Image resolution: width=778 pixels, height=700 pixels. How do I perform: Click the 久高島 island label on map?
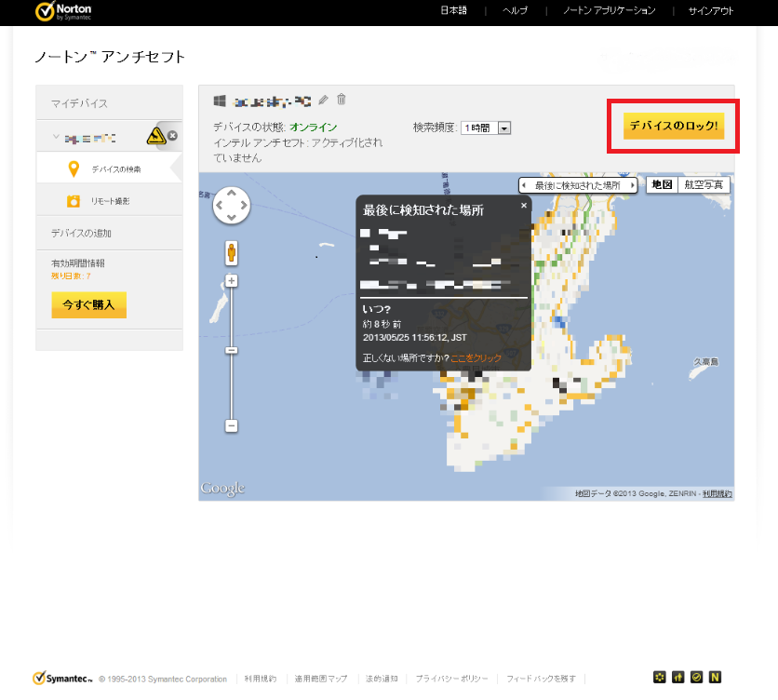[706, 362]
